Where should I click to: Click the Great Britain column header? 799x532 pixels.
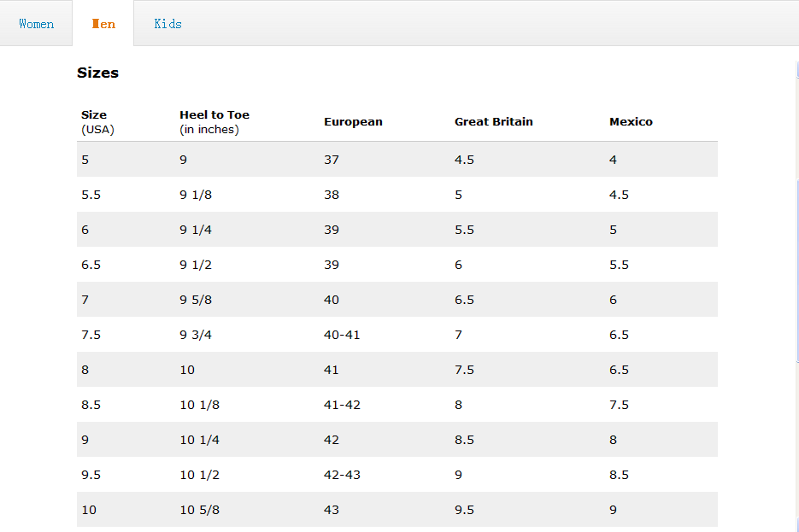pyautogui.click(x=493, y=122)
